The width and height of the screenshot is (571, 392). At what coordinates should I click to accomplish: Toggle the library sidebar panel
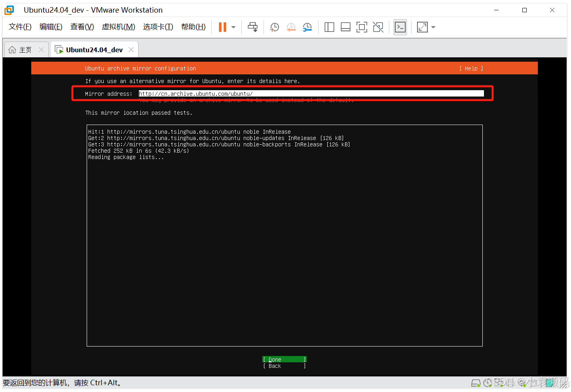329,27
